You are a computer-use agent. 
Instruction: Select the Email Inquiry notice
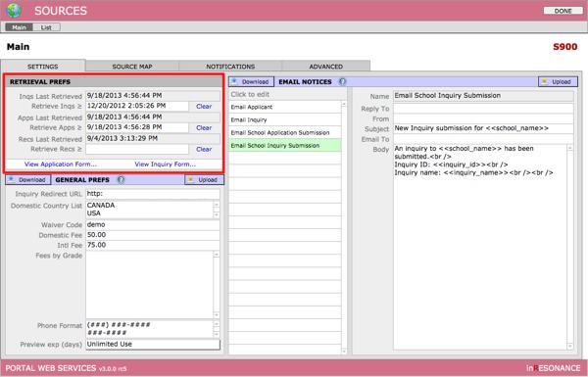(x=285, y=119)
